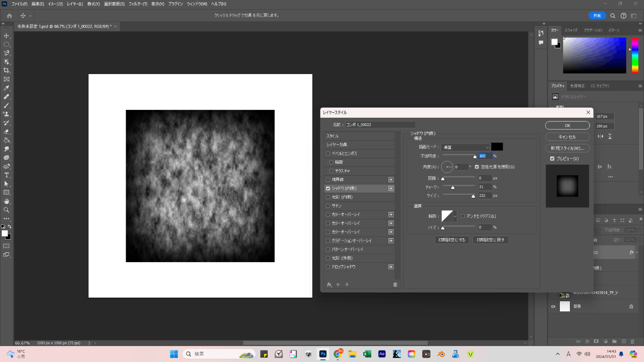The height and width of the screenshot is (362, 644).
Task: Click the fx icon in Layer Style dialog
Action: [329, 285]
